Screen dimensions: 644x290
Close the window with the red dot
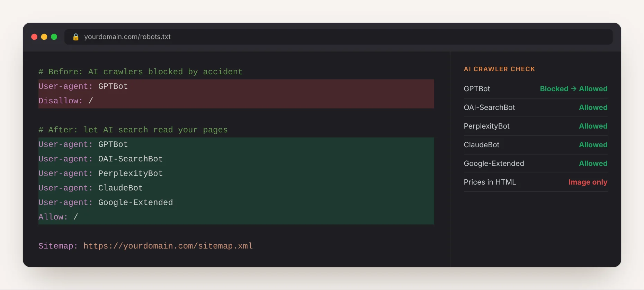(x=34, y=37)
